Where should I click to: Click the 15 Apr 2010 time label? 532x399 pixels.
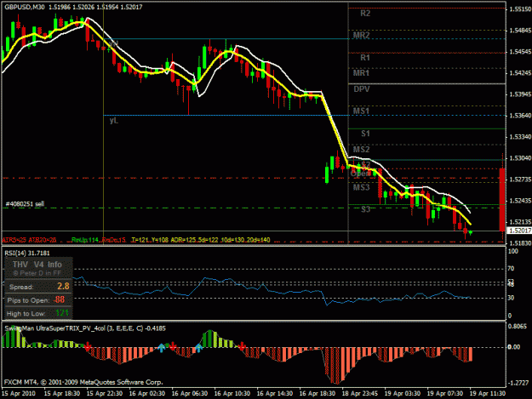coord(19,394)
